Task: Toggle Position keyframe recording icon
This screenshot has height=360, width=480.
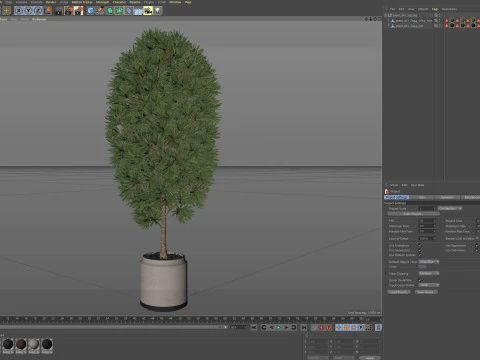Action: pyautogui.click(x=339, y=328)
